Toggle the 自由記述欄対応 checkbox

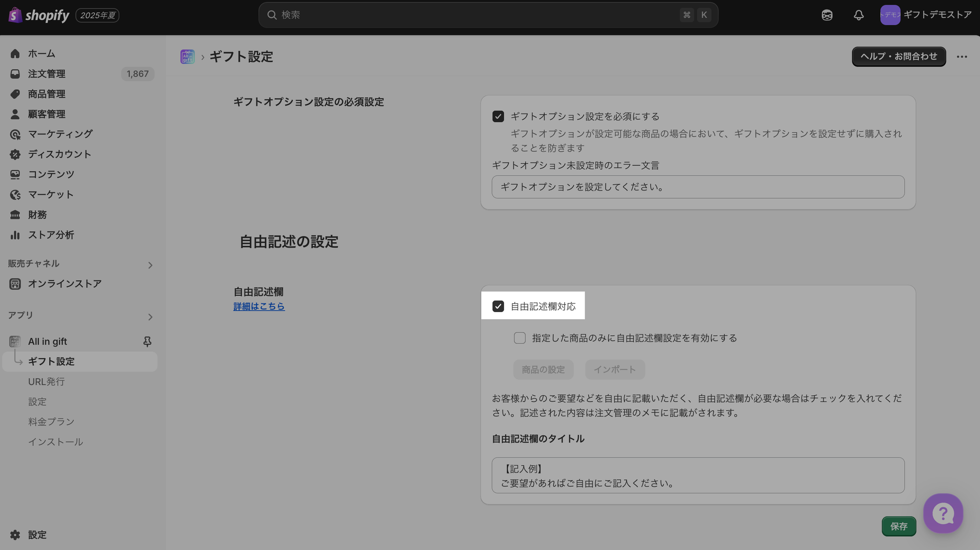(x=498, y=306)
